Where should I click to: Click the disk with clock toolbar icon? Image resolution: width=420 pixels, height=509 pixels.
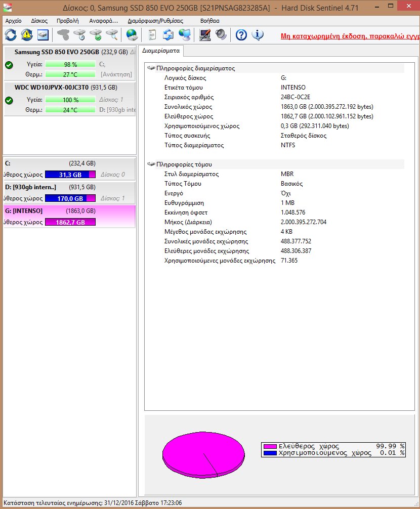point(79,35)
